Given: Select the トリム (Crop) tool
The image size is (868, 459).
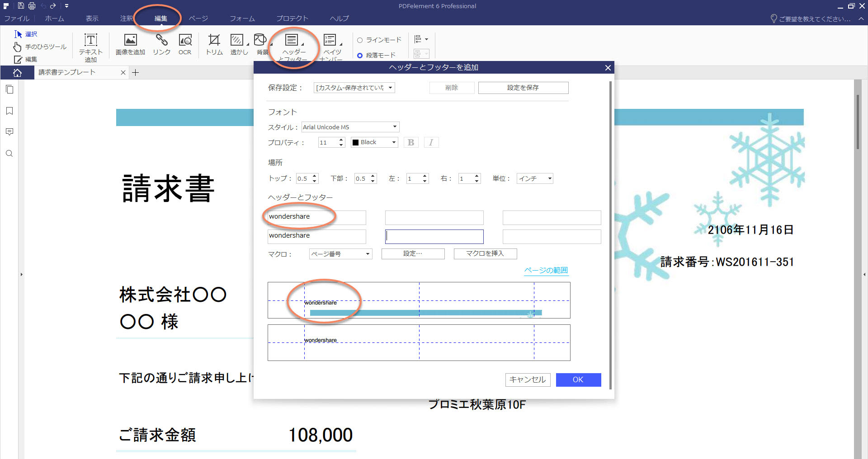Looking at the screenshot, I should click(214, 44).
